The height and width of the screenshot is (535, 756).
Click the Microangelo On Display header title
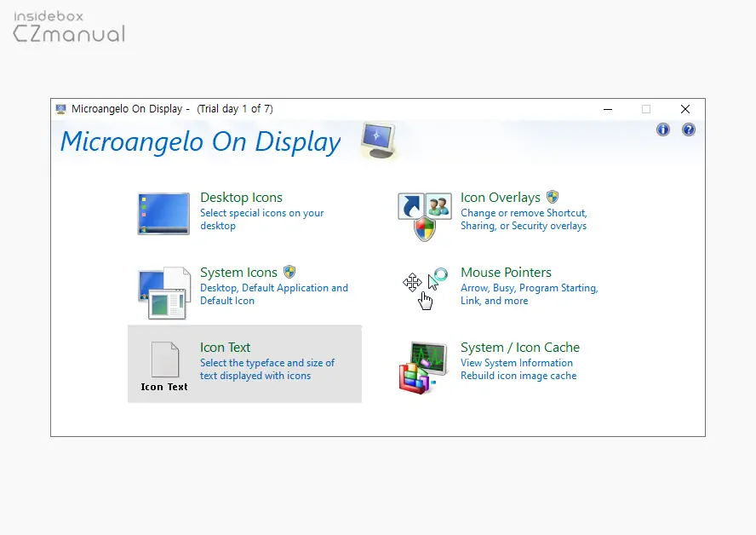point(200,141)
